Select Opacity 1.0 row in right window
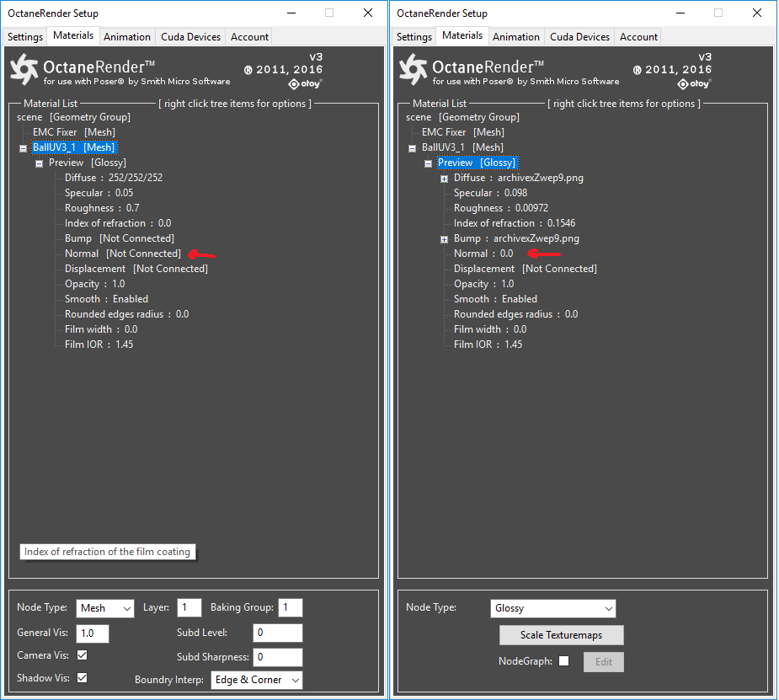This screenshot has height=700, width=779. click(484, 284)
